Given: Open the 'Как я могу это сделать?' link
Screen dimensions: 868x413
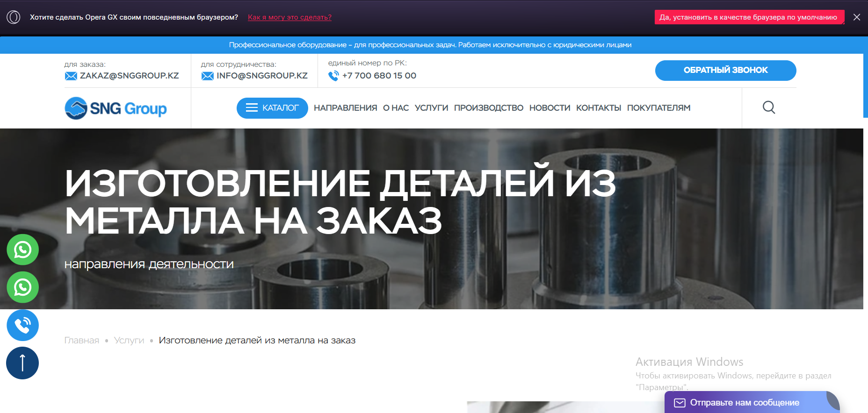Looking at the screenshot, I should (x=289, y=17).
